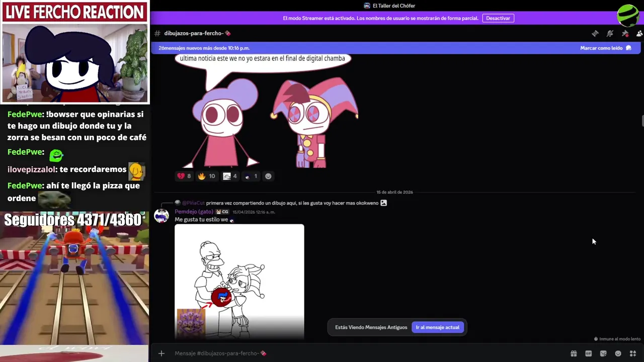
Task: Click Ir al mensaje actual button
Action: click(x=437, y=327)
